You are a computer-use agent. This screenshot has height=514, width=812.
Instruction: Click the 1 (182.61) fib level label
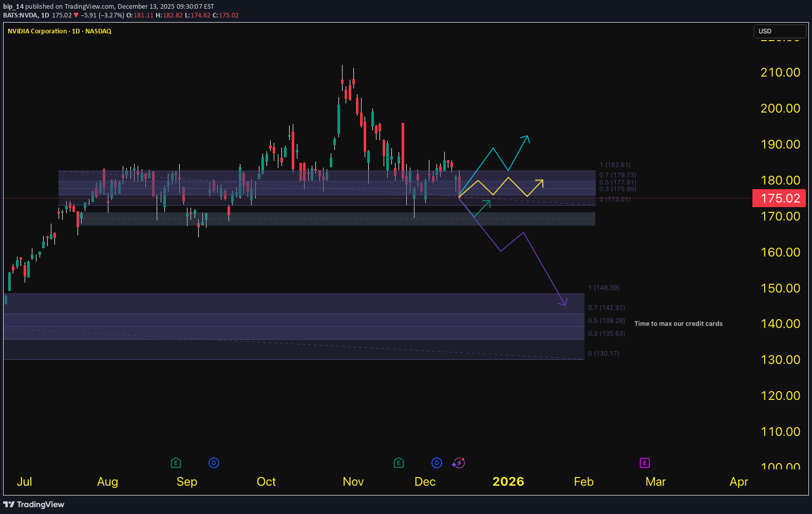click(615, 165)
